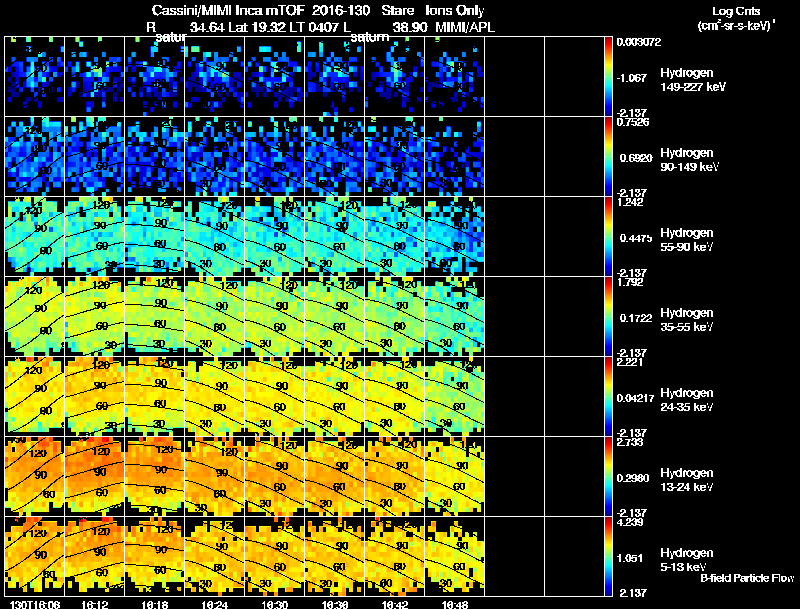Select the 35-55 keV panel at 16:30
This screenshot has width=800, height=609.
coord(274,317)
